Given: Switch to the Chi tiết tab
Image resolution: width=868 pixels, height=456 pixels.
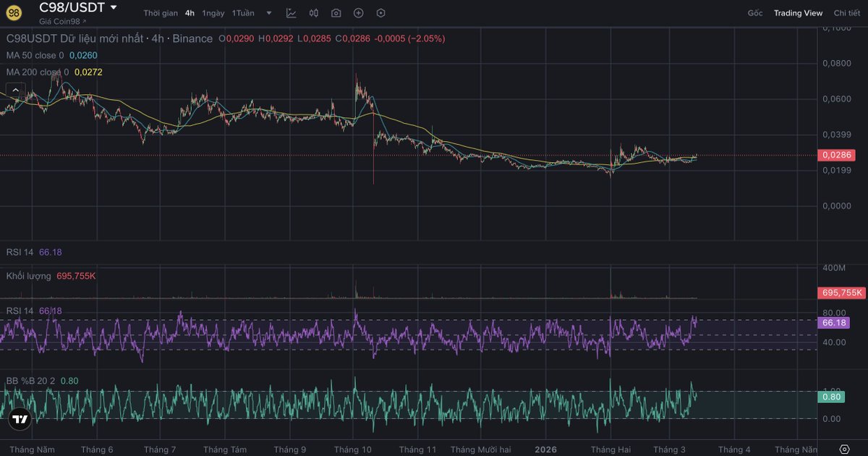Looking at the screenshot, I should (847, 13).
